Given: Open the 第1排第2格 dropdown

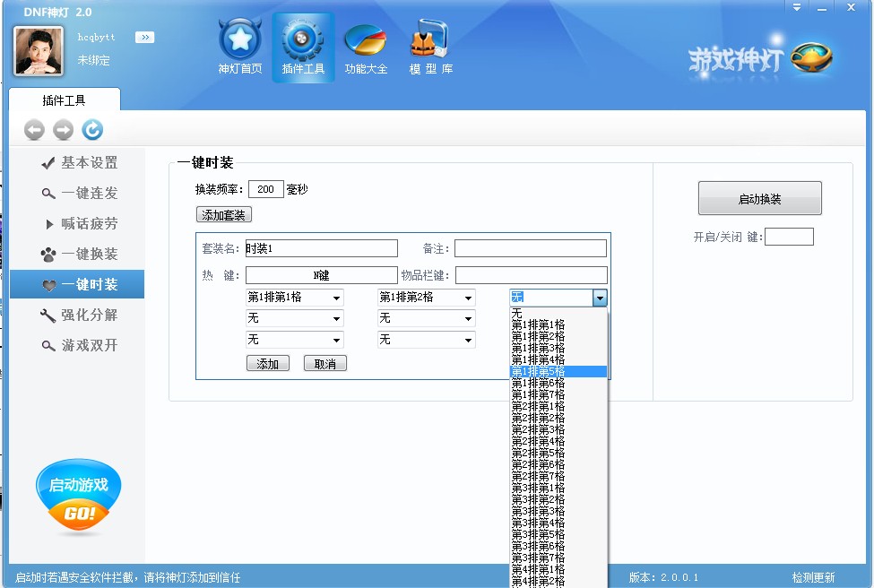Looking at the screenshot, I should point(427,297).
